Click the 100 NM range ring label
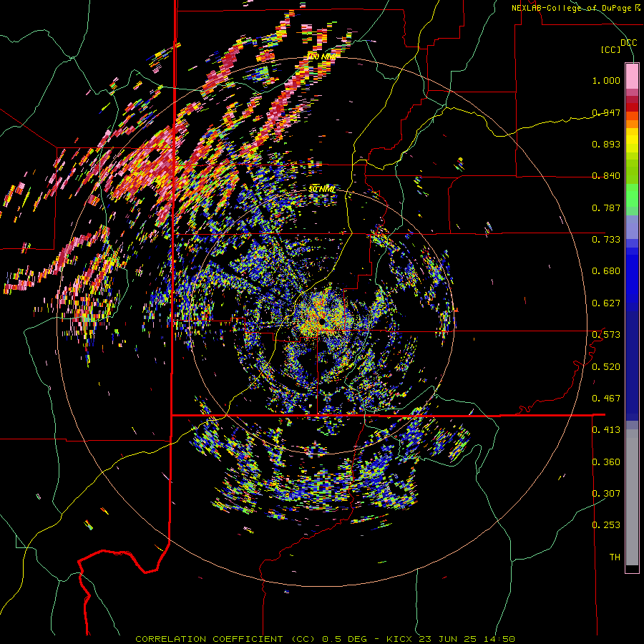 (x=321, y=57)
